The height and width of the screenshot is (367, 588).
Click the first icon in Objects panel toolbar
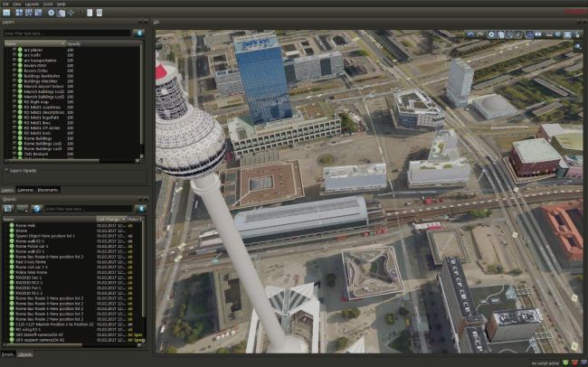[8, 209]
